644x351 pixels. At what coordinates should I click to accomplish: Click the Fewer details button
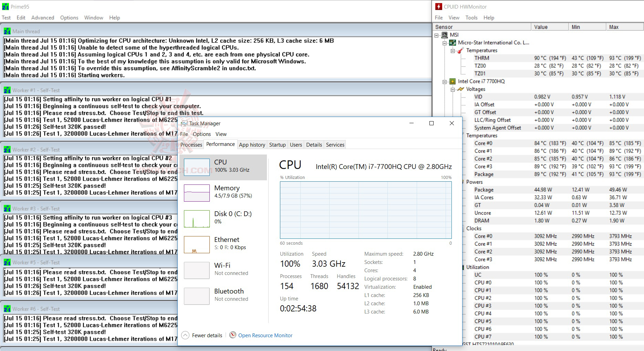(x=202, y=335)
